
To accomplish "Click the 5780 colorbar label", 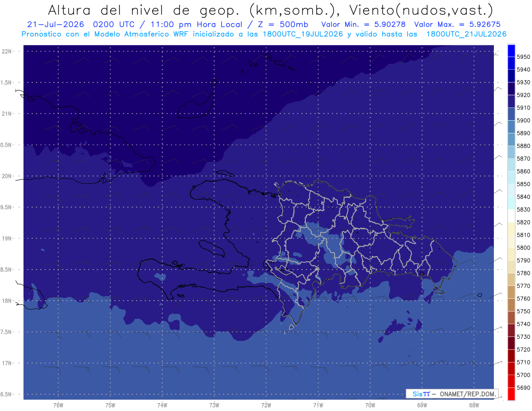I will pos(523,273).
